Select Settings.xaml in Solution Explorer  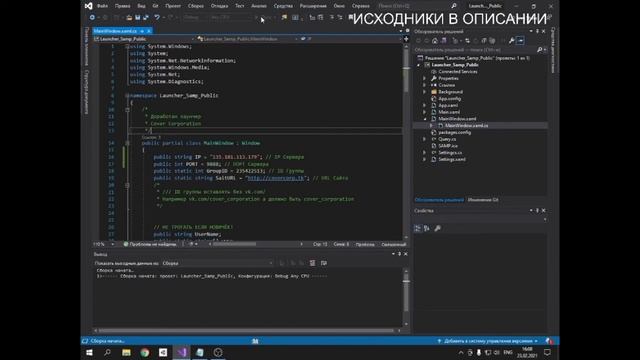pyautogui.click(x=451, y=159)
